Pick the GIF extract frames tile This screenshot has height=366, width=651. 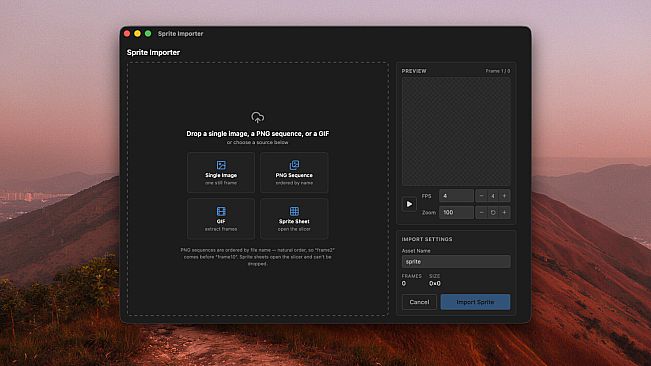point(221,219)
